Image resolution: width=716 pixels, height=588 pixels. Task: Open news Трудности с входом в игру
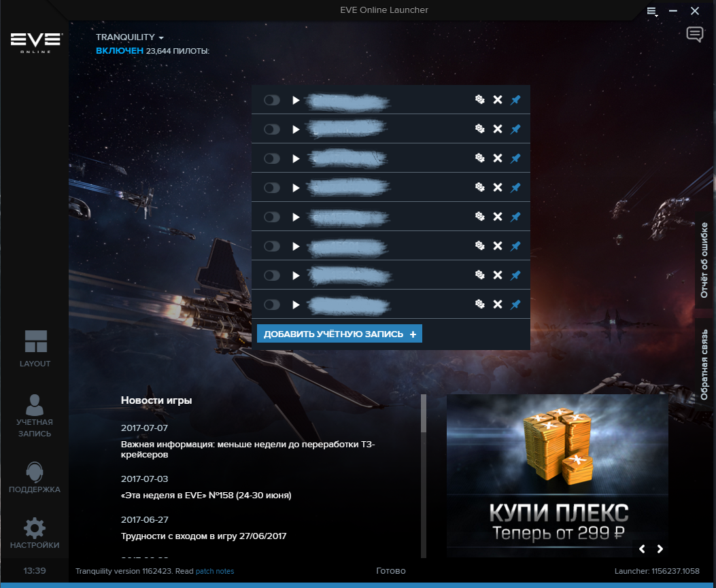click(x=204, y=536)
